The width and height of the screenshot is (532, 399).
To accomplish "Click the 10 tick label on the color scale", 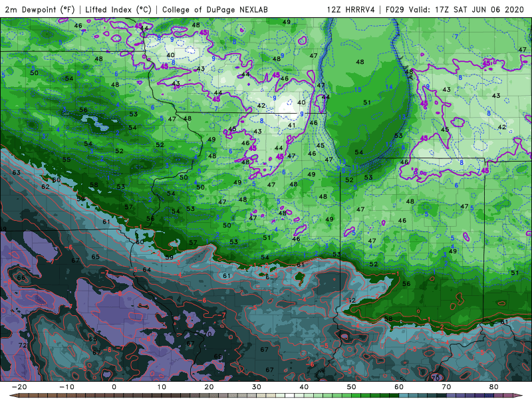I will coord(162,387).
